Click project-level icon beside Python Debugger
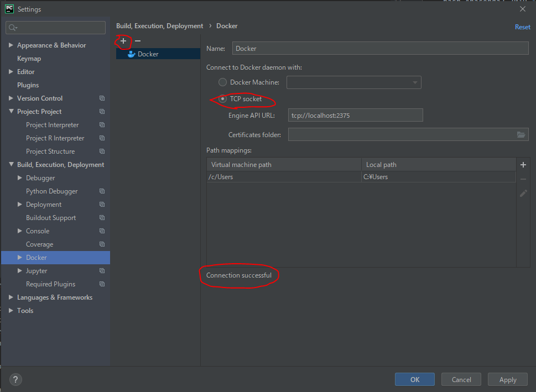 coord(102,191)
